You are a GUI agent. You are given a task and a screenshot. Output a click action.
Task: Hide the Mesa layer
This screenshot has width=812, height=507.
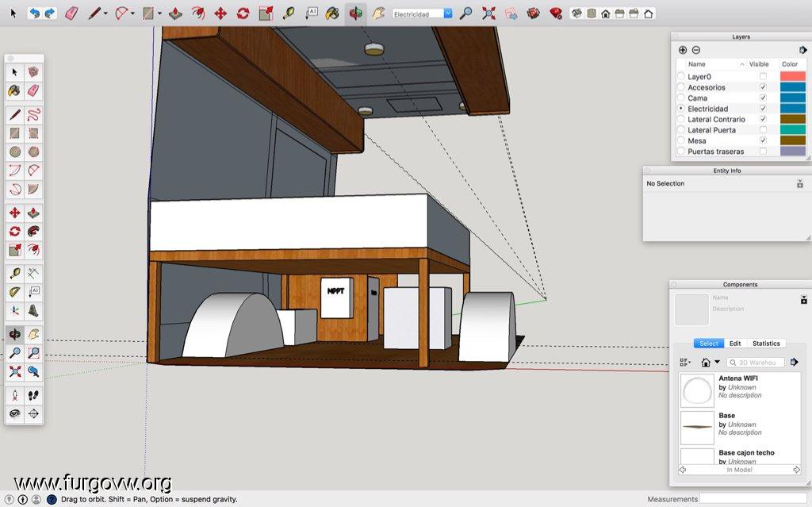point(763,140)
